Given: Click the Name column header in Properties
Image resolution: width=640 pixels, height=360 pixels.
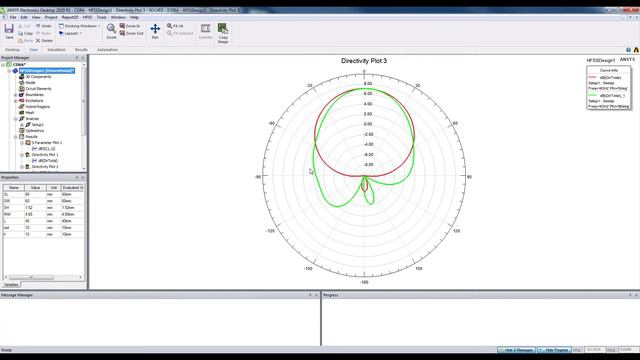Looking at the screenshot, I should pyautogui.click(x=14, y=188).
